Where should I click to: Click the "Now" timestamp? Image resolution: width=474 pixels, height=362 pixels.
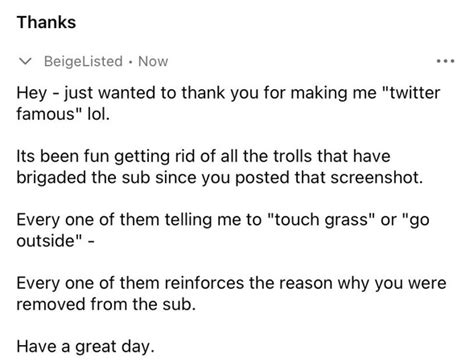coord(153,61)
